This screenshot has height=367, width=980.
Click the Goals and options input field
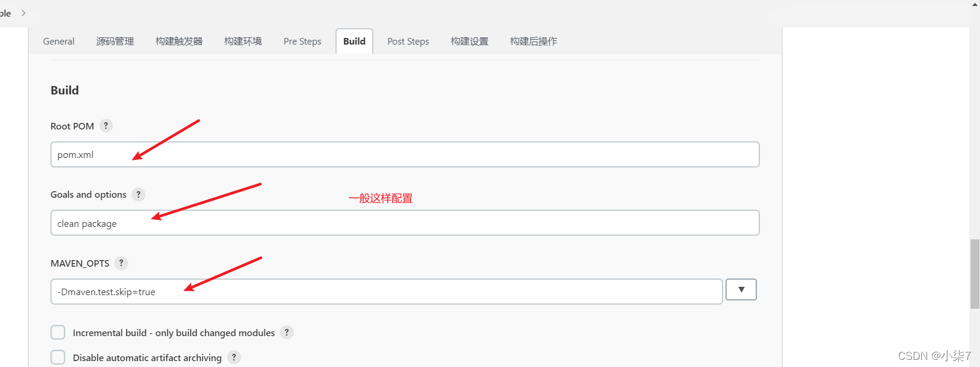pyautogui.click(x=405, y=223)
